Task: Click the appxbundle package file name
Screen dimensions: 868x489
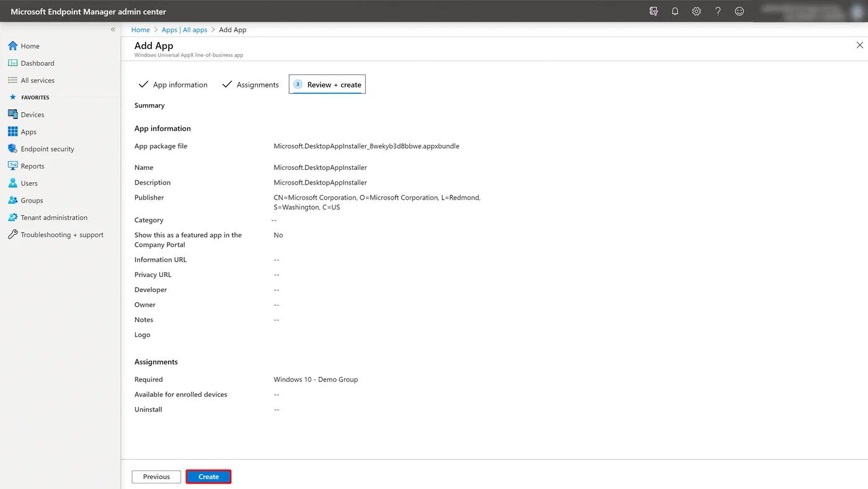Action: pyautogui.click(x=366, y=146)
